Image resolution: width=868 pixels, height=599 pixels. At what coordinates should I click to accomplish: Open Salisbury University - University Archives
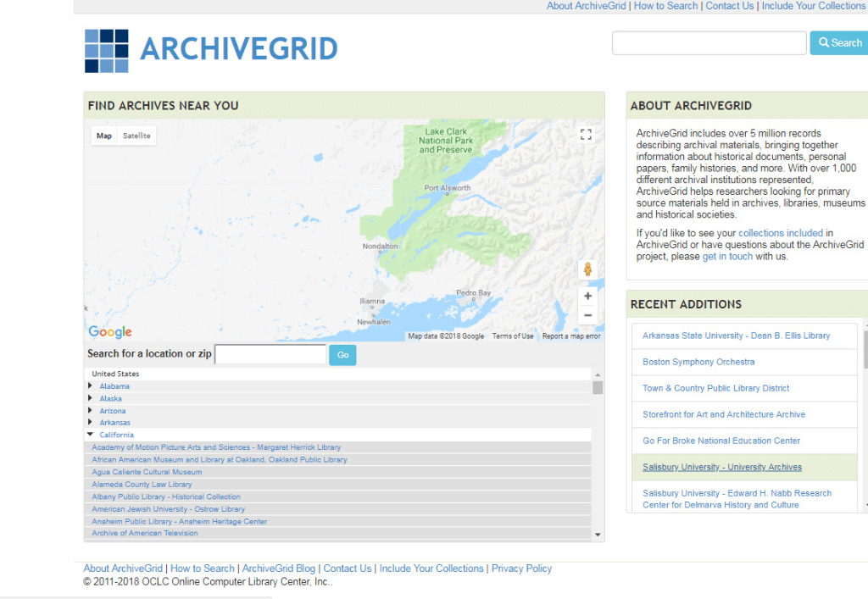722,467
